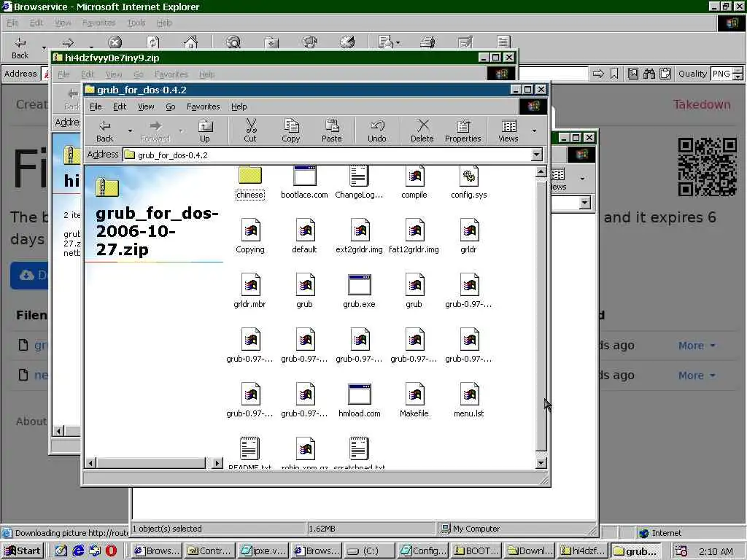
Task: Click Back in the Internet Explorer toolbar
Action: pos(20,48)
